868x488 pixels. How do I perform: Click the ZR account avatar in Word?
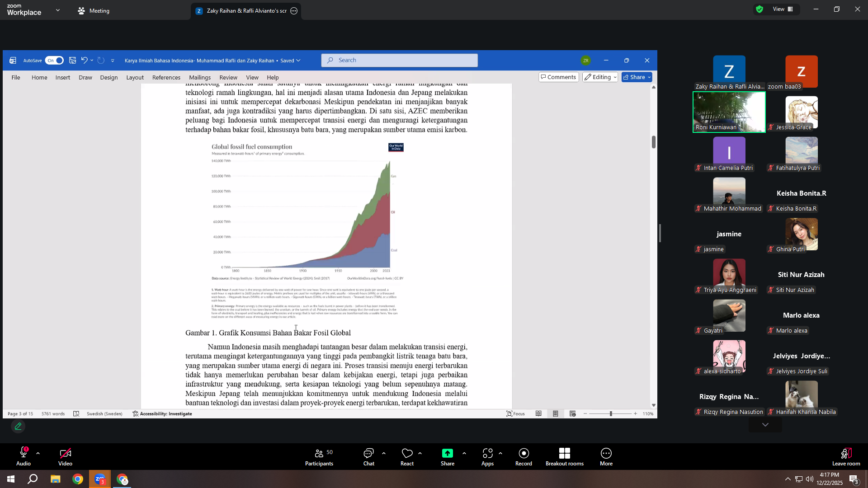click(x=586, y=61)
